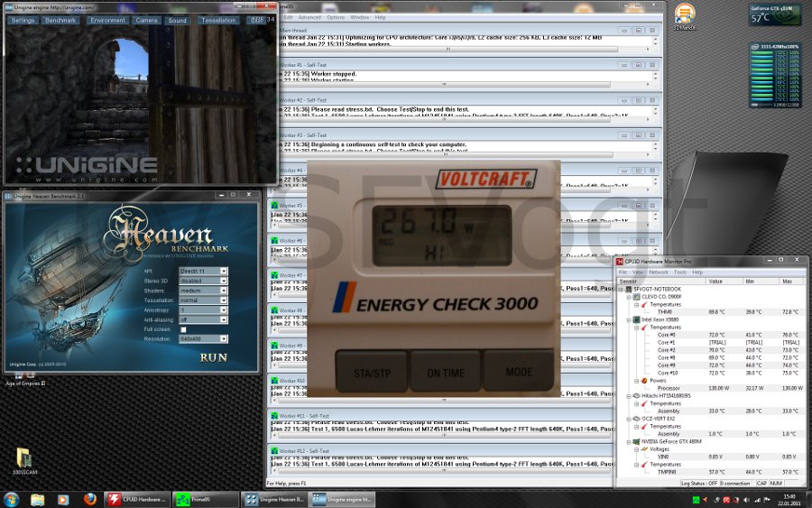Open Advanced menu in Prime95

(x=309, y=18)
